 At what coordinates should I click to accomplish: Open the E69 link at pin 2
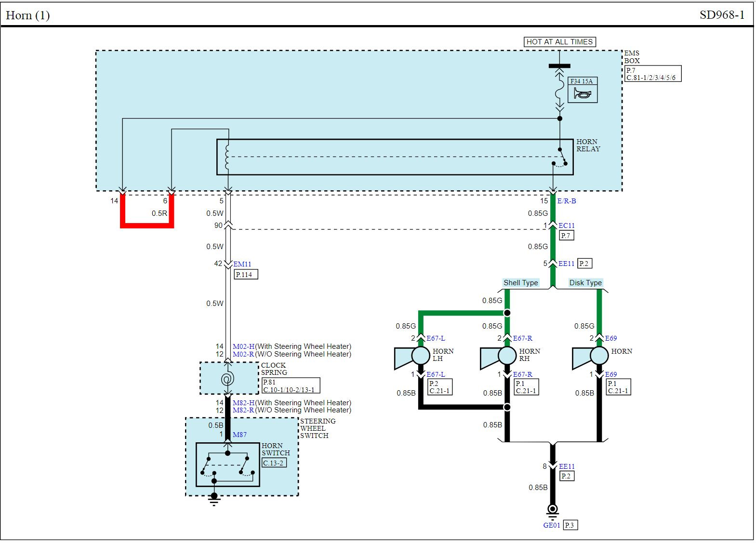[x=611, y=338]
